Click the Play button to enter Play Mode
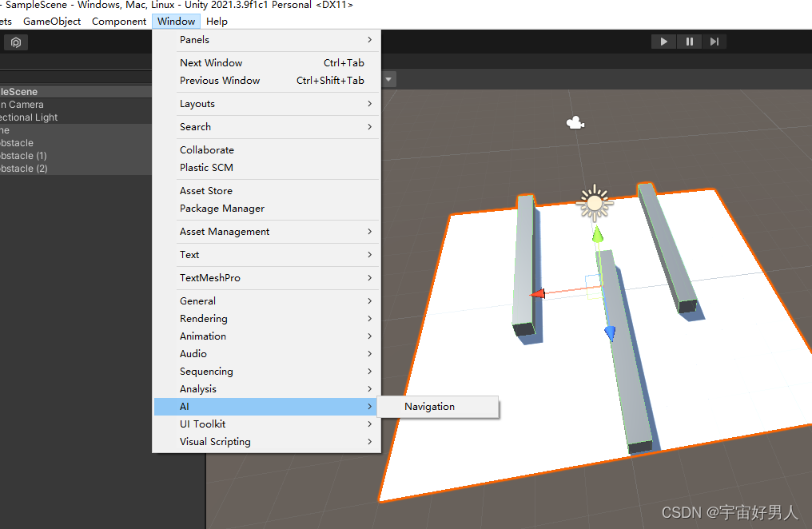 (663, 42)
